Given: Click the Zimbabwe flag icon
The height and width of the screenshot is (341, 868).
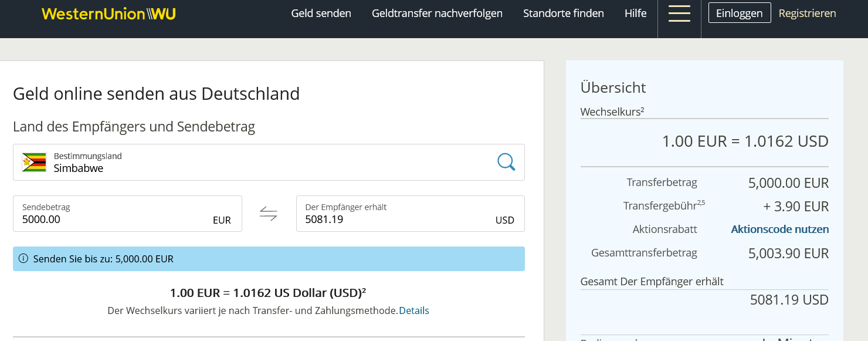Looking at the screenshot, I should [x=34, y=163].
